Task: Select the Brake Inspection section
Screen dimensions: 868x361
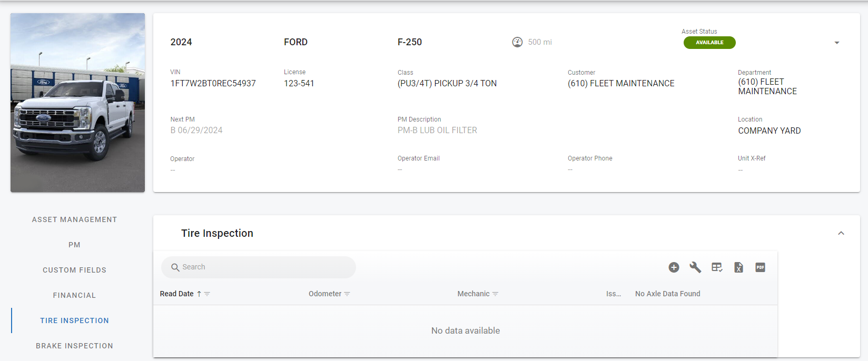Action: pyautogui.click(x=74, y=346)
